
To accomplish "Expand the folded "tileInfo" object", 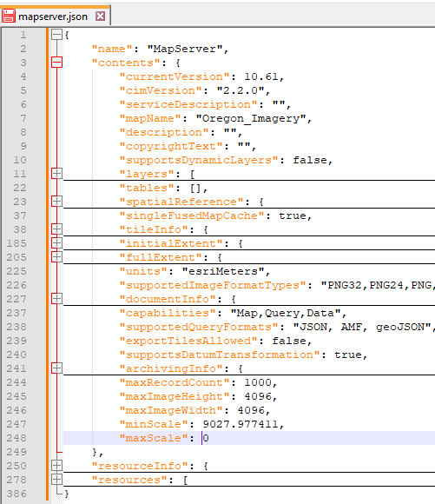I will coord(56,229).
